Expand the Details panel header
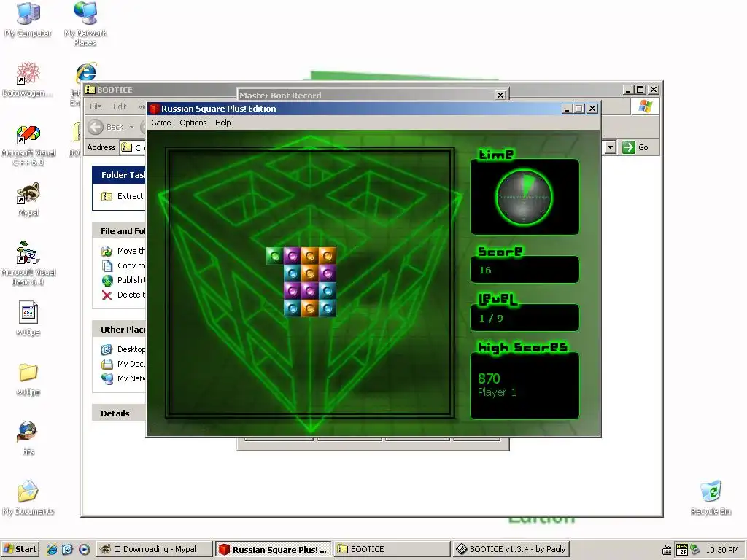Viewport: 747px width, 560px height. pyautogui.click(x=119, y=413)
